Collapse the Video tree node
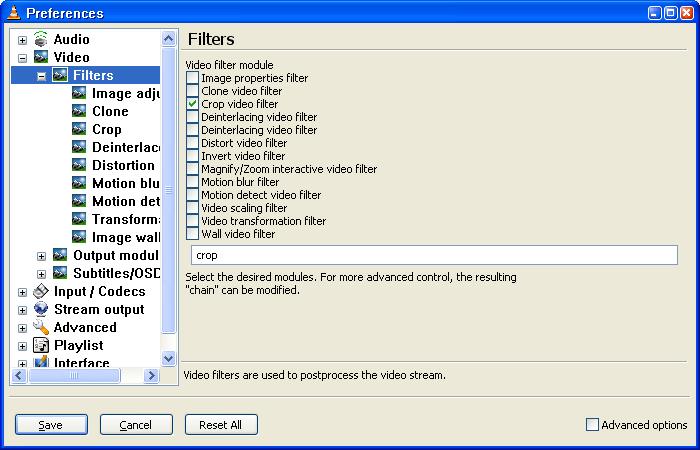Viewport: 700px width, 450px height. tap(22, 58)
